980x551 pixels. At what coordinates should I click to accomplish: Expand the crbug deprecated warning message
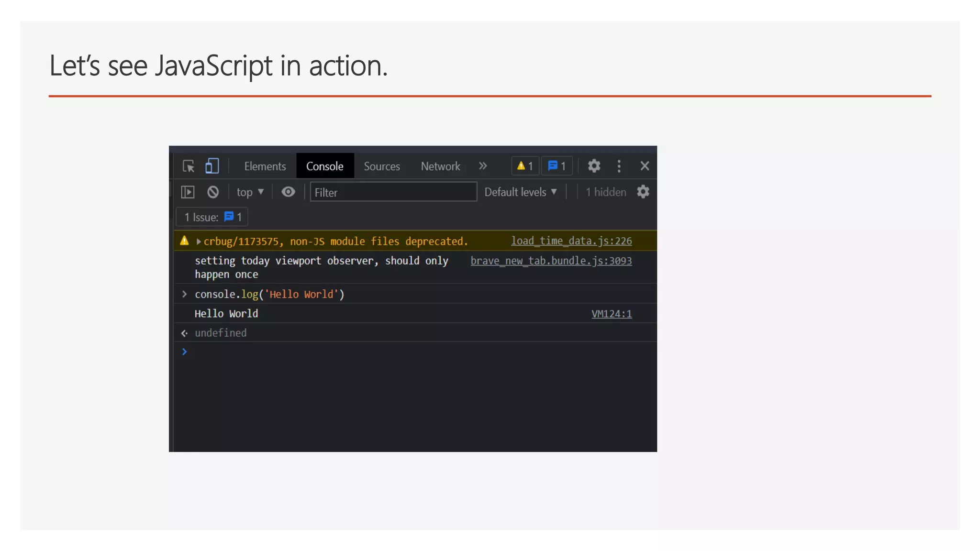click(199, 242)
